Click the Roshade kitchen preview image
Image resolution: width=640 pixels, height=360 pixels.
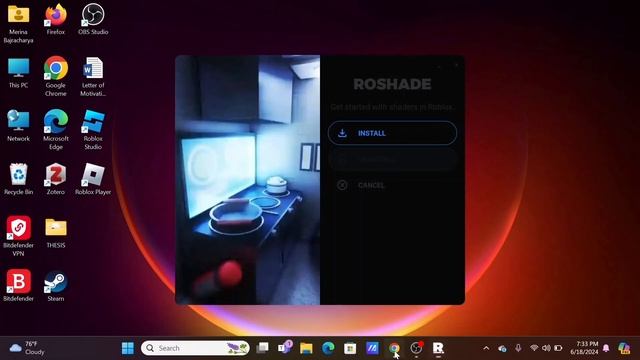pyautogui.click(x=248, y=180)
